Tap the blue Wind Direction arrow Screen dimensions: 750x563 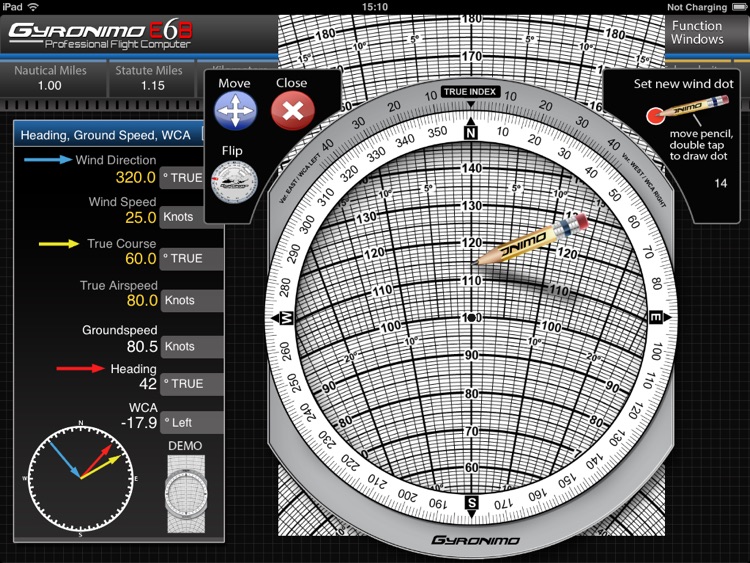pyautogui.click(x=48, y=160)
